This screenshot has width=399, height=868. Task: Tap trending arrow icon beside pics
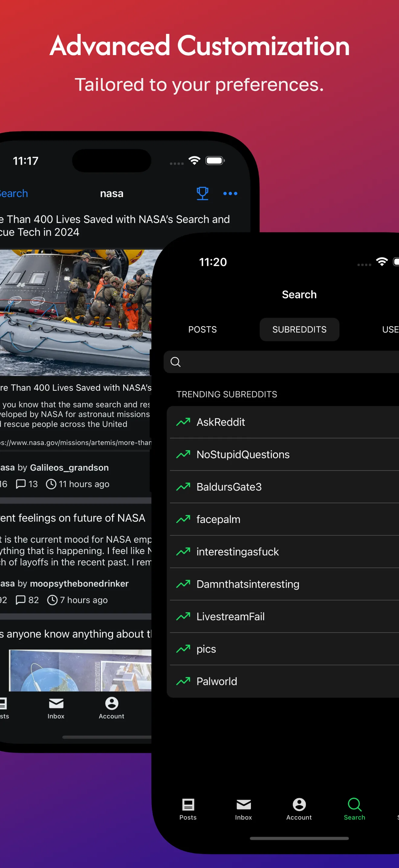pyautogui.click(x=183, y=648)
